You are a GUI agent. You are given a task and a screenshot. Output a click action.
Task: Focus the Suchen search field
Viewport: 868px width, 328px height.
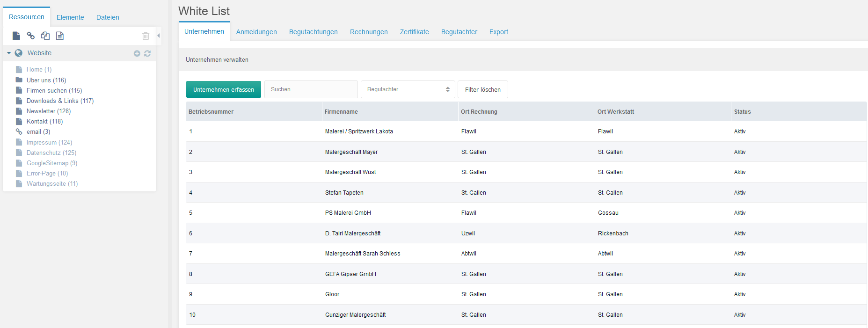pyautogui.click(x=311, y=89)
